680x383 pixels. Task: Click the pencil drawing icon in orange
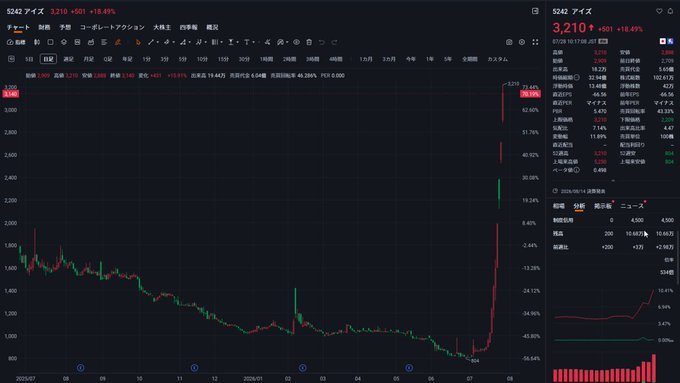[x=118, y=42]
